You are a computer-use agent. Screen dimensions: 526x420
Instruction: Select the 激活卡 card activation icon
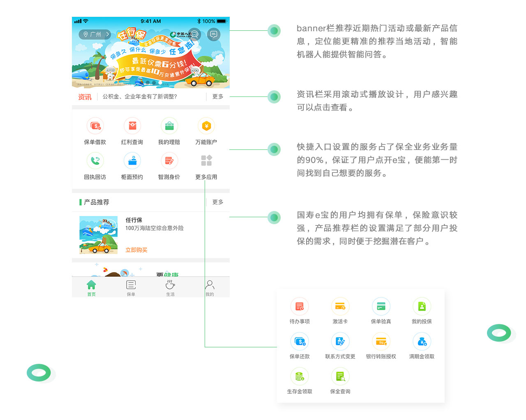[340, 306]
